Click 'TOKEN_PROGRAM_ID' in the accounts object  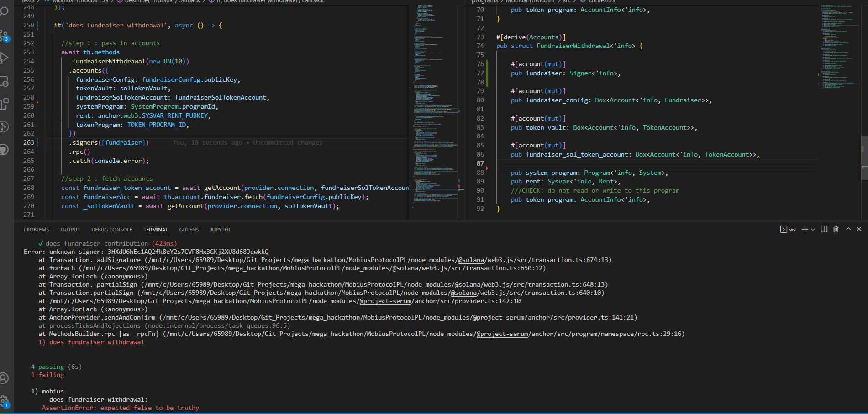click(156, 125)
